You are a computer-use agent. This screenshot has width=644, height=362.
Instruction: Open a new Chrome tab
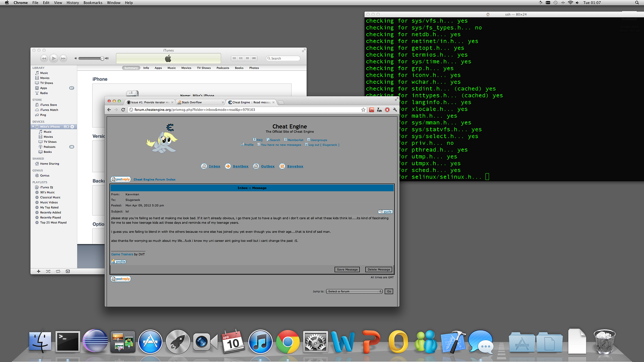[281, 102]
